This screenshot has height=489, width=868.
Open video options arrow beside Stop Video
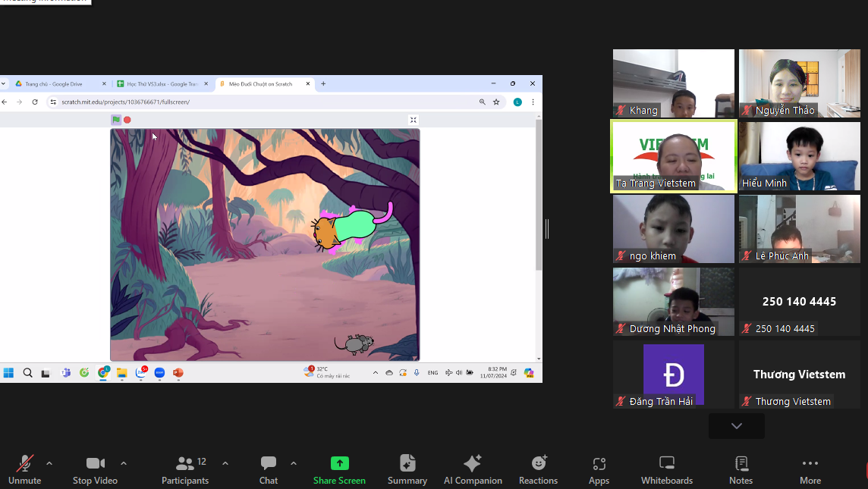point(124,463)
